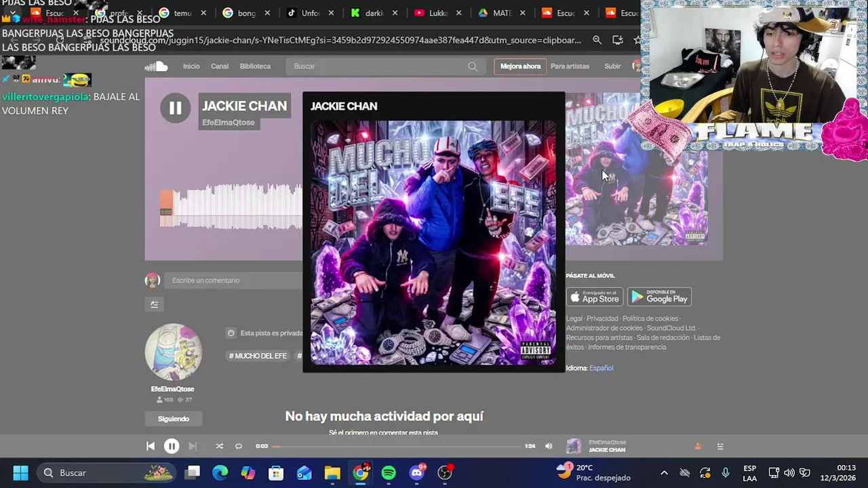This screenshot has width=868, height=488.
Task: Expand hidden system tray icons chevron
Action: coord(664,472)
